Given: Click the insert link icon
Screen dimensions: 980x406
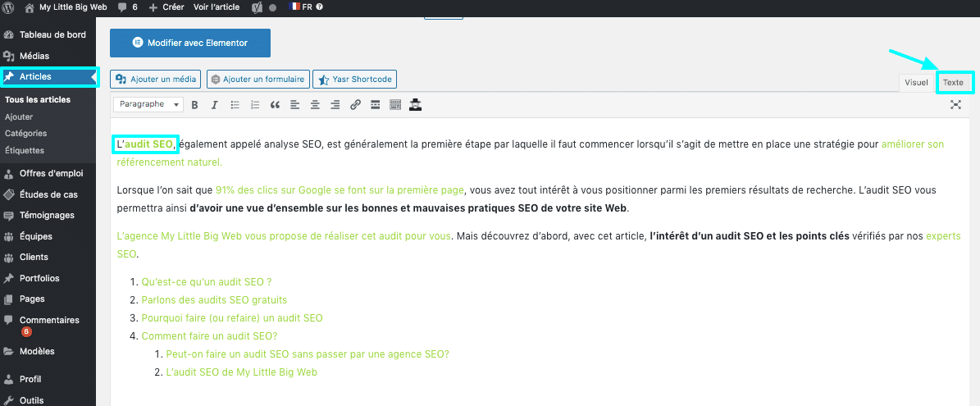Looking at the screenshot, I should coord(355,105).
